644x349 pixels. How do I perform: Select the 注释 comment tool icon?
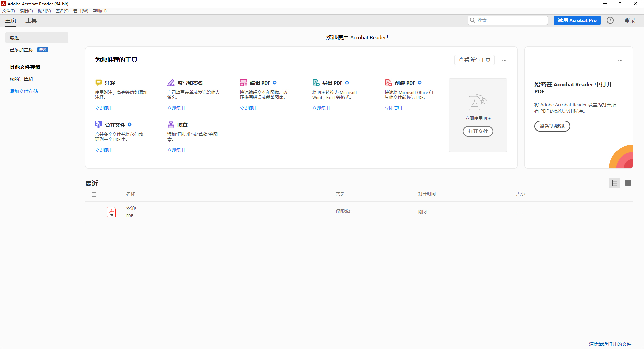pyautogui.click(x=98, y=83)
